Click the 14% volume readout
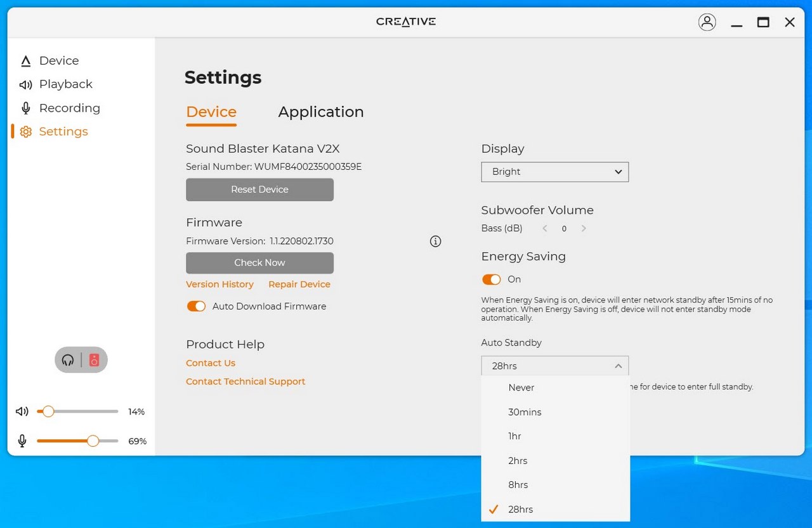Screen dimensions: 812x528 pos(136,412)
